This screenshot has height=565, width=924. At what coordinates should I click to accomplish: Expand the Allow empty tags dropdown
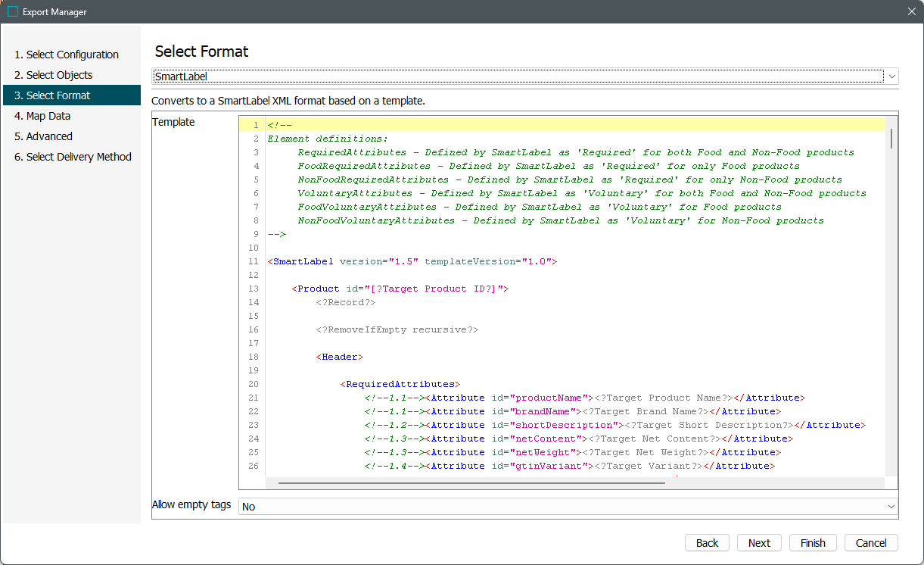click(x=568, y=507)
